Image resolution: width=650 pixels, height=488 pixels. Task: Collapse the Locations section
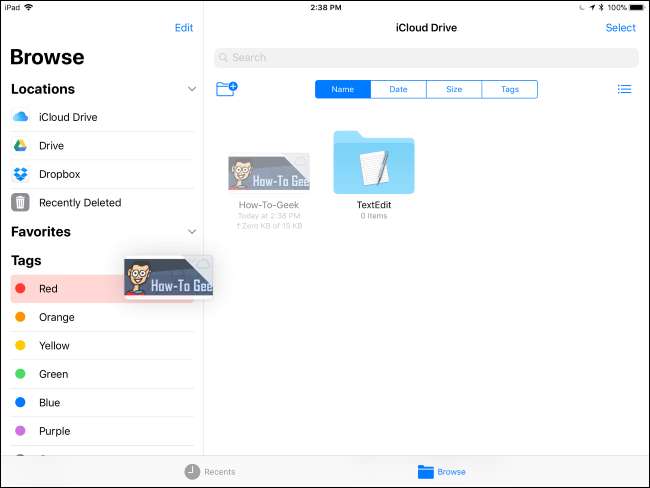pyautogui.click(x=192, y=89)
